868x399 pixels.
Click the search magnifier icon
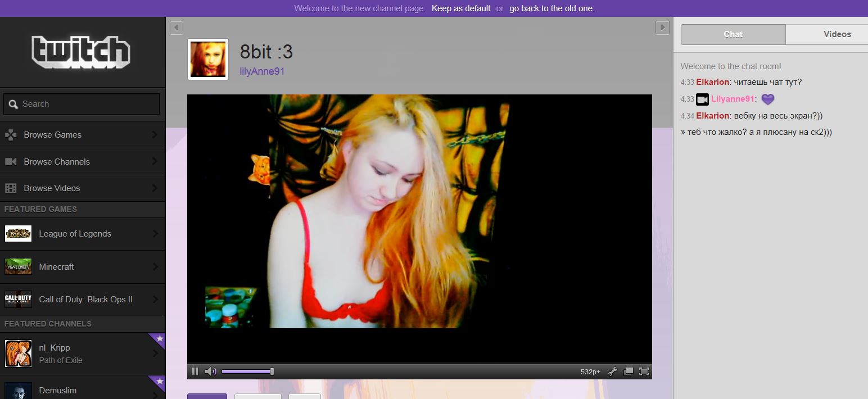click(13, 104)
